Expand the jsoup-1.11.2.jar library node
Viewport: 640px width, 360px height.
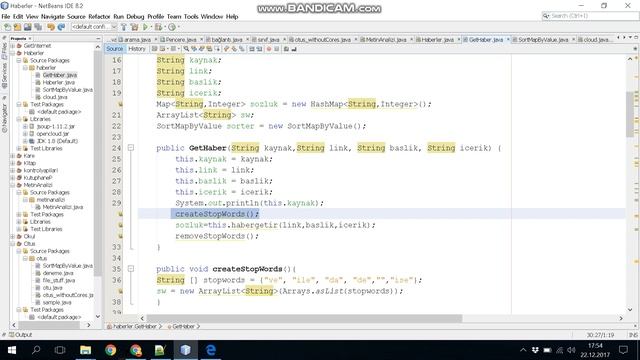[25, 127]
